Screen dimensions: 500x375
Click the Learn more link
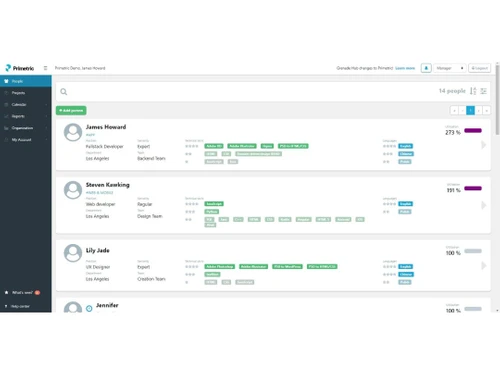[405, 68]
